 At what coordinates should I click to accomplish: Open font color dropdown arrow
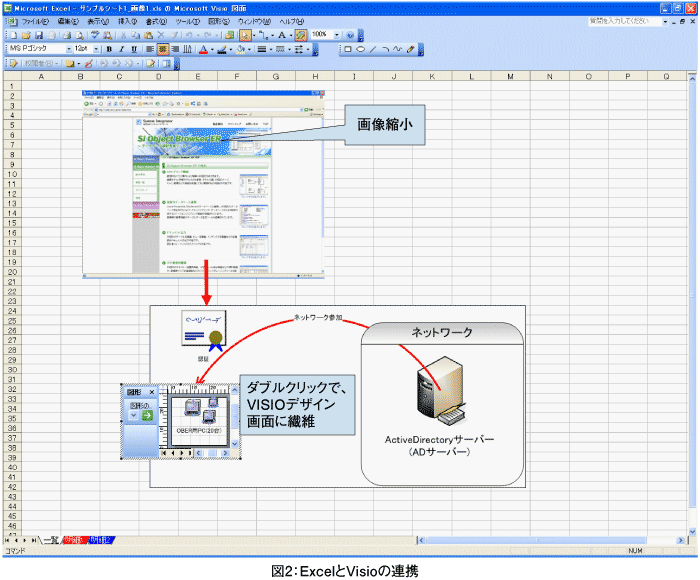pos(212,50)
